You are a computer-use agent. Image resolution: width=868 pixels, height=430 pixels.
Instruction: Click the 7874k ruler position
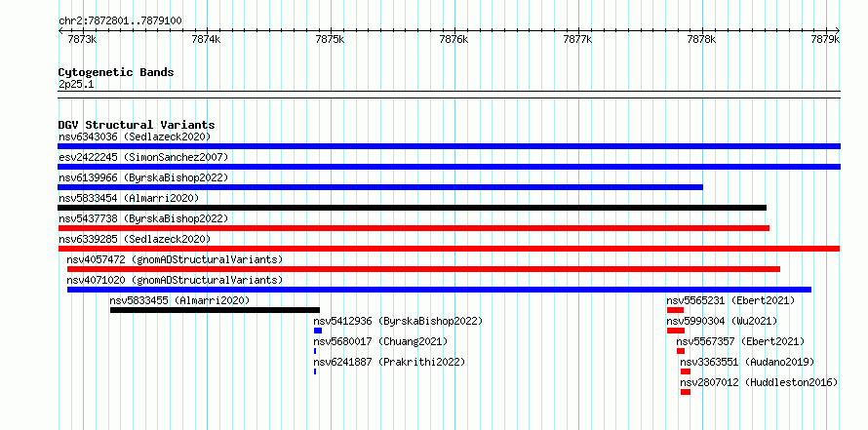pyautogui.click(x=207, y=39)
